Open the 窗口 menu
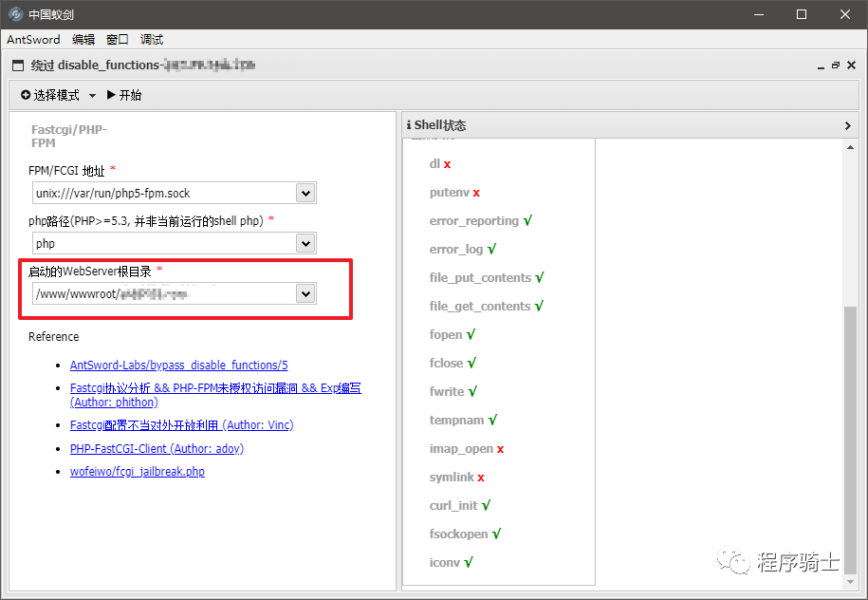The image size is (868, 600). [x=118, y=39]
